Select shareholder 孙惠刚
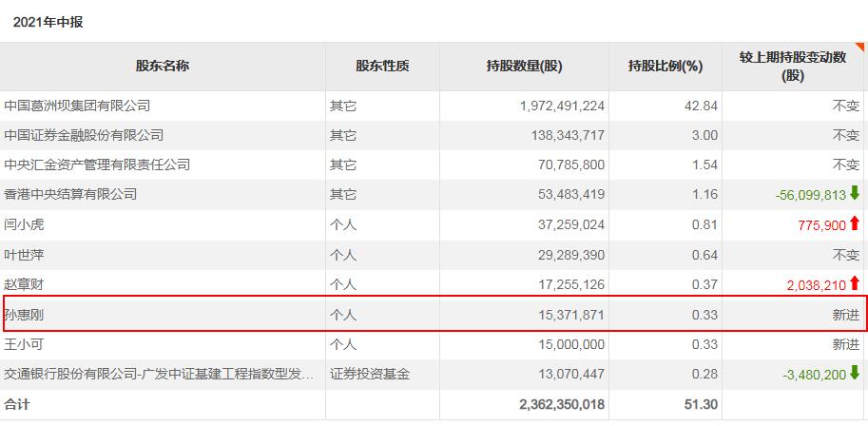Screen dimensions: 868x426 tap(23, 315)
